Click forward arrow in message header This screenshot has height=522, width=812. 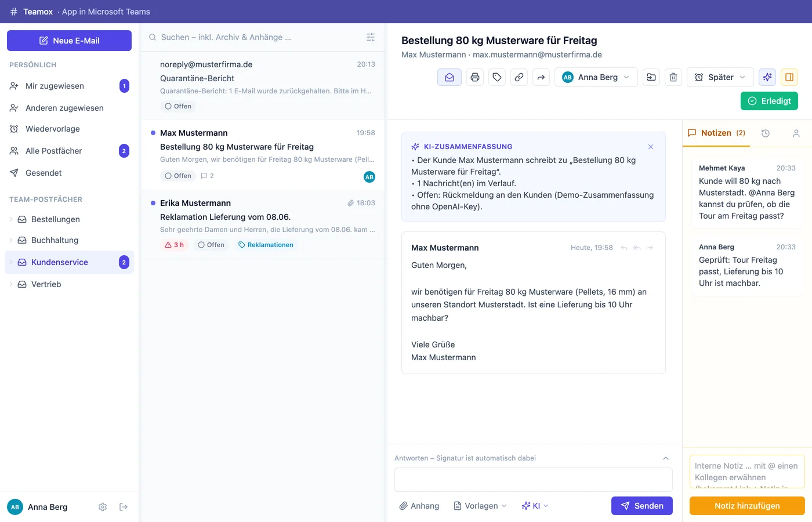650,248
